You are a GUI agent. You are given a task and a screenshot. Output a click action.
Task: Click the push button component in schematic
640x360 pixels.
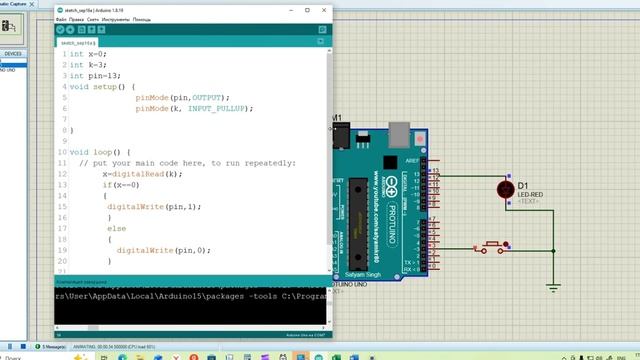492,247
